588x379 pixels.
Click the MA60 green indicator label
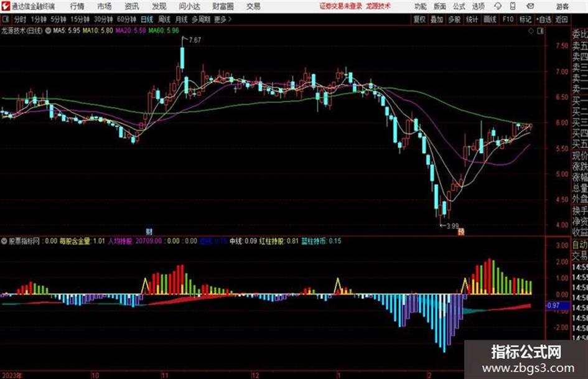click(x=164, y=30)
